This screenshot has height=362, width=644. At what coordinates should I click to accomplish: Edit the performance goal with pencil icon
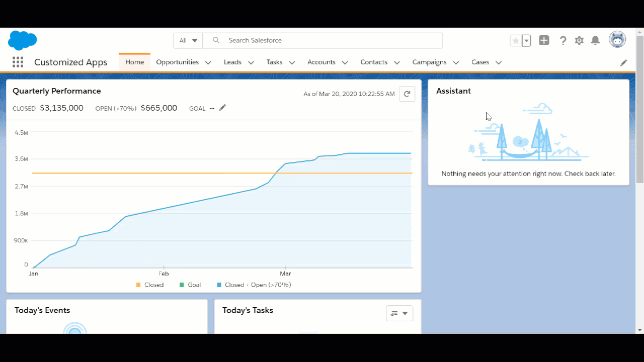pos(222,108)
